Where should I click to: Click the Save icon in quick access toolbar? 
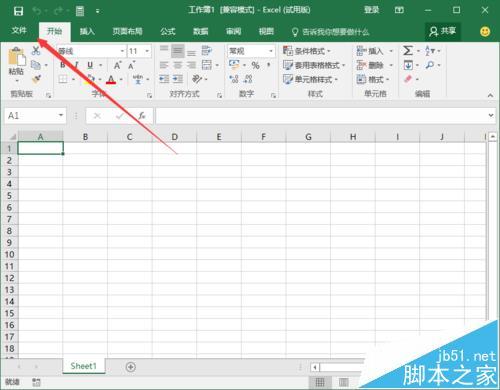point(18,11)
